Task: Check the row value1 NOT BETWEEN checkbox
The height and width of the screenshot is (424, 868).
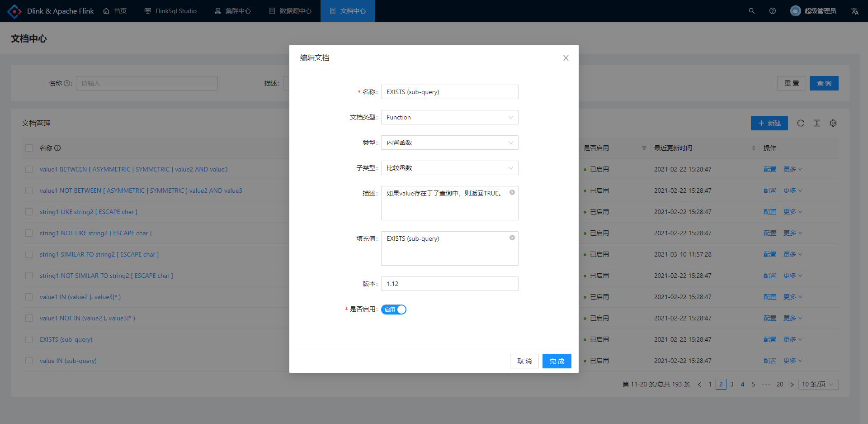Action: (x=29, y=191)
